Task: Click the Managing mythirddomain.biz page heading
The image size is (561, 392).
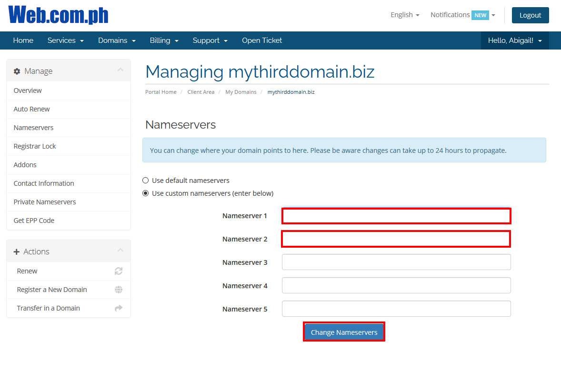Action: 260,71
